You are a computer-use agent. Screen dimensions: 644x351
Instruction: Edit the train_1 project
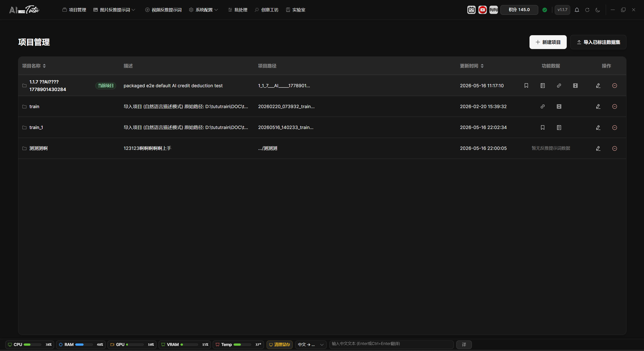tap(598, 127)
